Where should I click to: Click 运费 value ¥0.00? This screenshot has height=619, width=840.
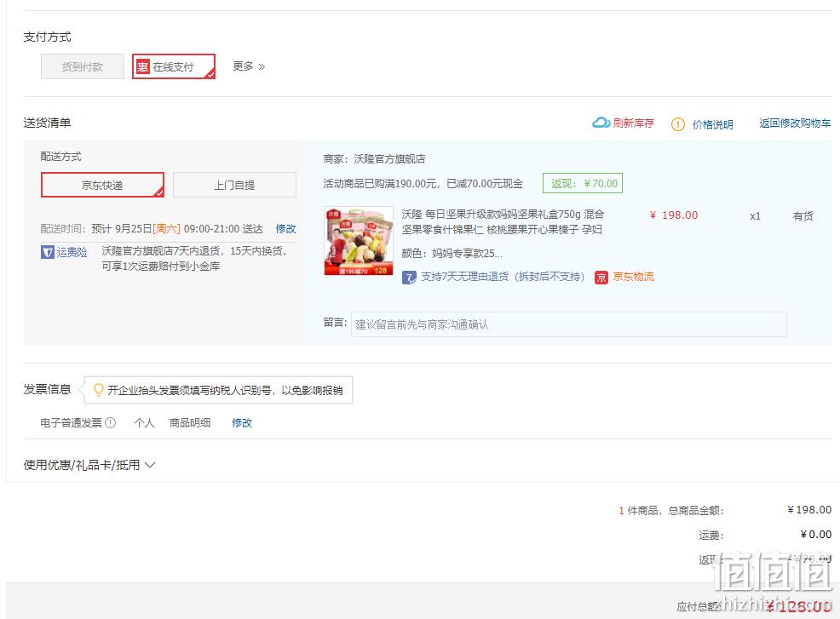pos(816,535)
